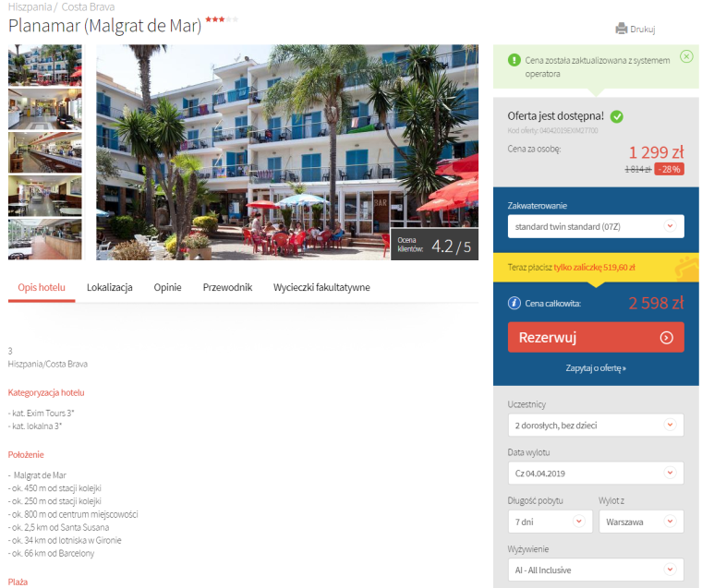702x588 pixels.
Task: Open the Wyżywienie All Inclusive dropdown
Action: pos(596,570)
